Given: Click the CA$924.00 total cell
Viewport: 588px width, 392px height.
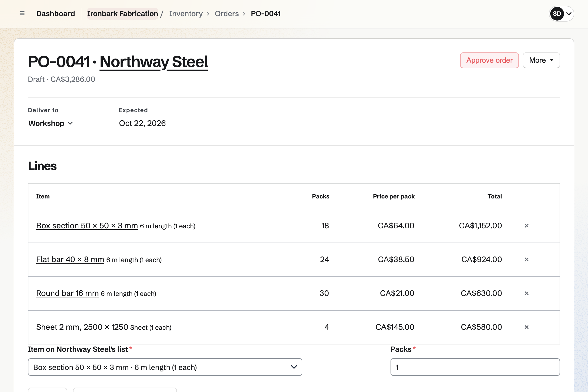Looking at the screenshot, I should click(x=481, y=259).
